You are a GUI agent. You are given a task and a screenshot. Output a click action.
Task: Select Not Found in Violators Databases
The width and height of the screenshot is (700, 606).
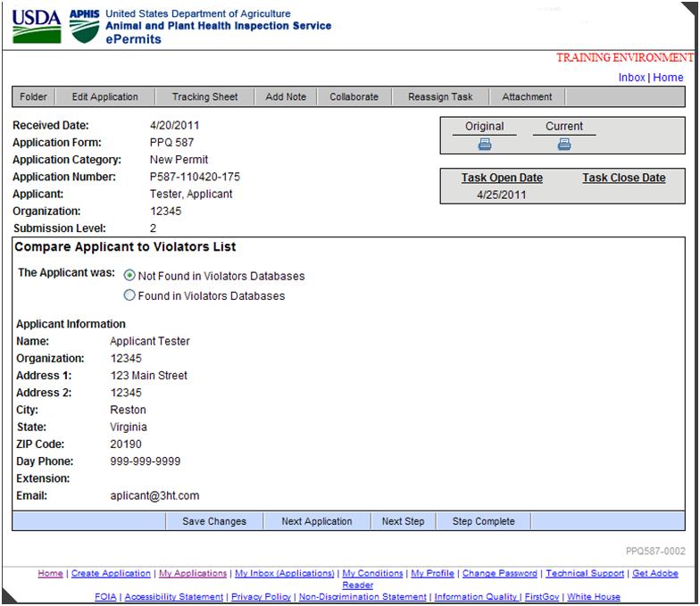130,276
